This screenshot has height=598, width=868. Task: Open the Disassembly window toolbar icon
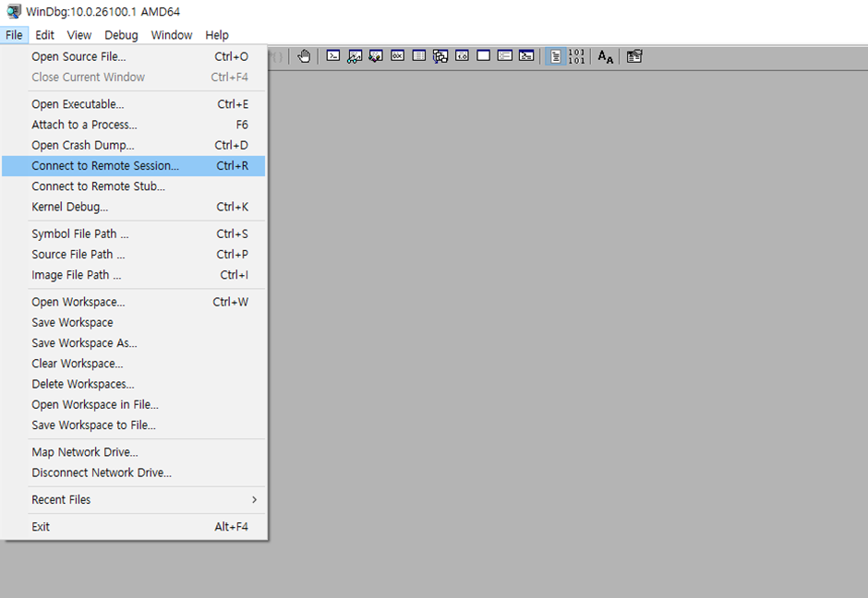point(463,56)
